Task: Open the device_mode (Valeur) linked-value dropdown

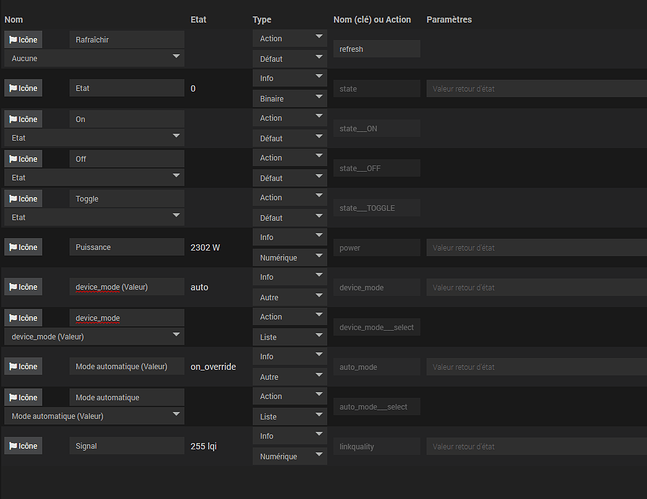Action: [x=94, y=337]
